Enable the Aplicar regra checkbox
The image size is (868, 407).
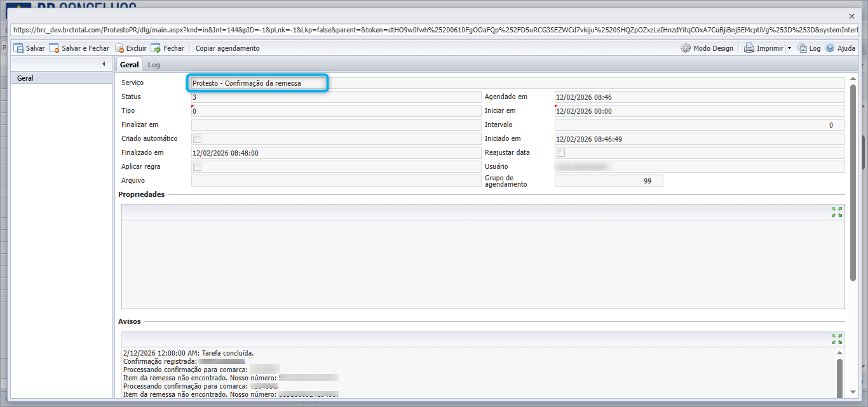197,166
